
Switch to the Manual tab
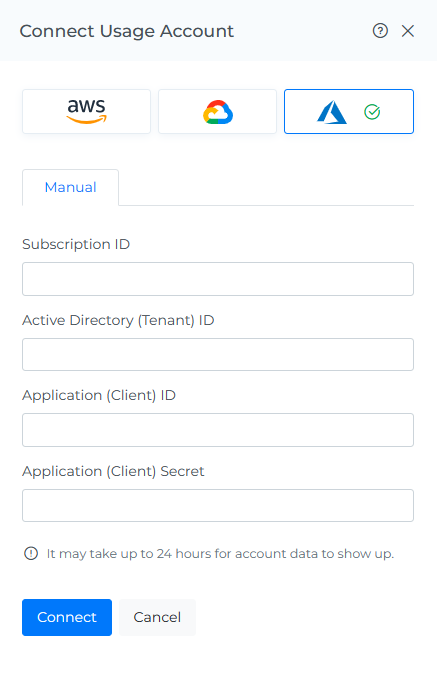(70, 187)
